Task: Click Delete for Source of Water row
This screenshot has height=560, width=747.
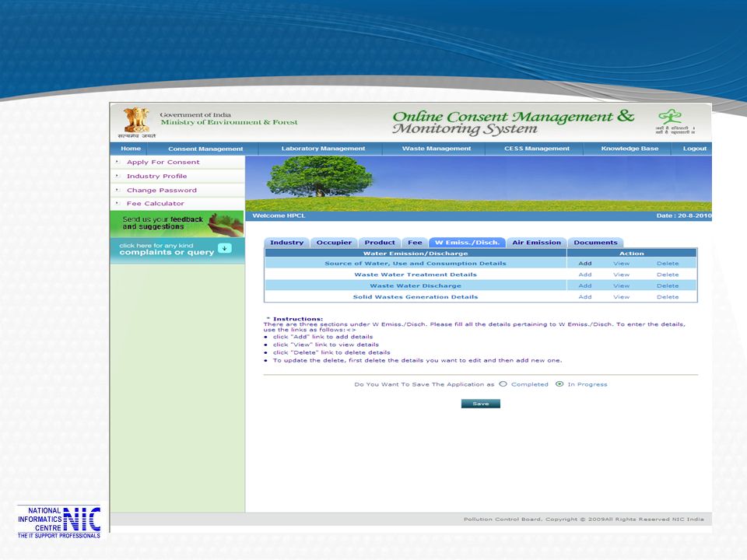Action: pos(668,264)
